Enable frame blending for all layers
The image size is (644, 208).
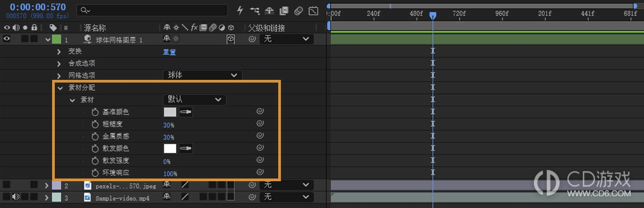point(284,11)
